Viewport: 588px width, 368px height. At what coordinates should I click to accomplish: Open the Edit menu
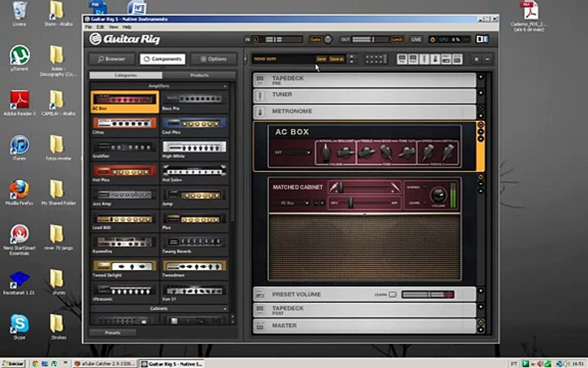pyautogui.click(x=100, y=27)
